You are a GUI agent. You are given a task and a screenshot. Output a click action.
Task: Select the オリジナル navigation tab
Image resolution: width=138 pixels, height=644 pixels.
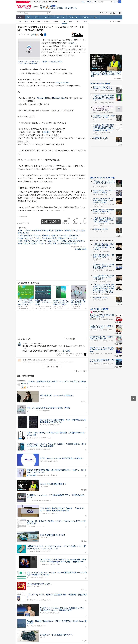pos(60,17)
